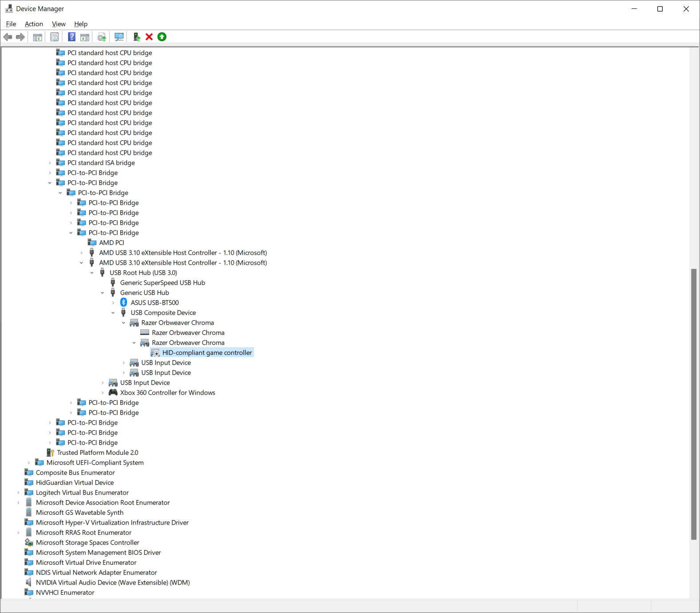Select Trusted Platform Module 2.0
The height and width of the screenshot is (613, 700).
[97, 453]
